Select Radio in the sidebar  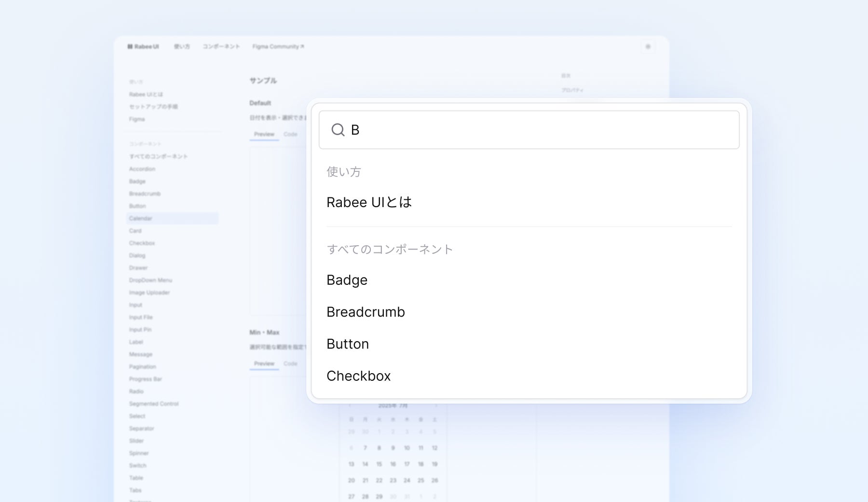(136, 391)
